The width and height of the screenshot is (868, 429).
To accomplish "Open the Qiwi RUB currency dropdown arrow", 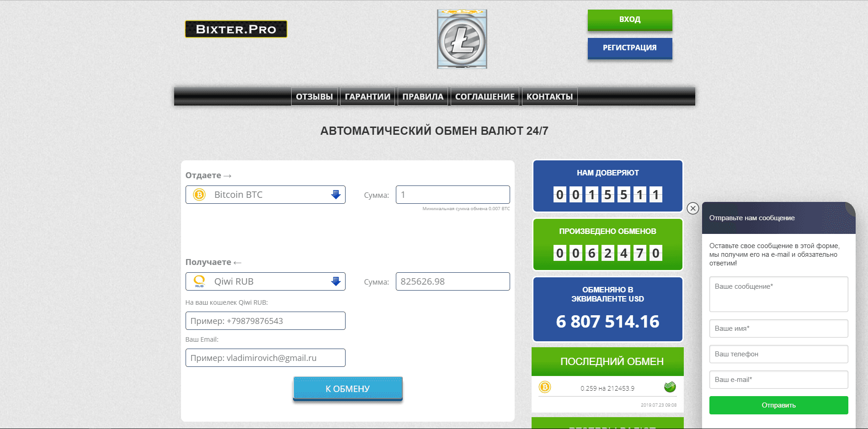I will click(336, 281).
